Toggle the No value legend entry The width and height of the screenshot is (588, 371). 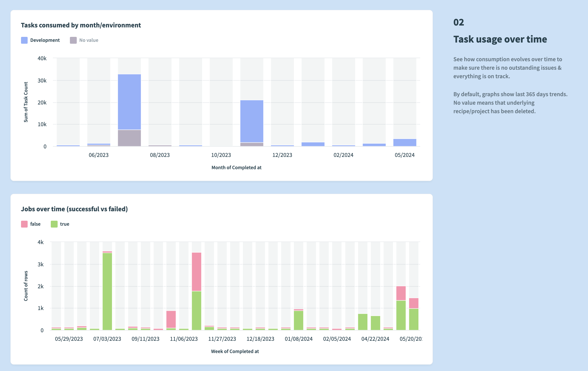[88, 40]
